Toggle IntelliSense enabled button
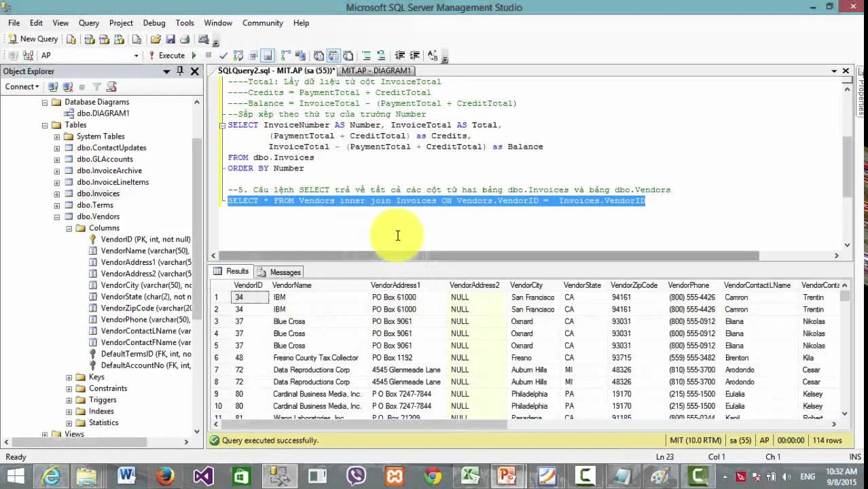The width and height of the screenshot is (868, 489). (x=268, y=56)
